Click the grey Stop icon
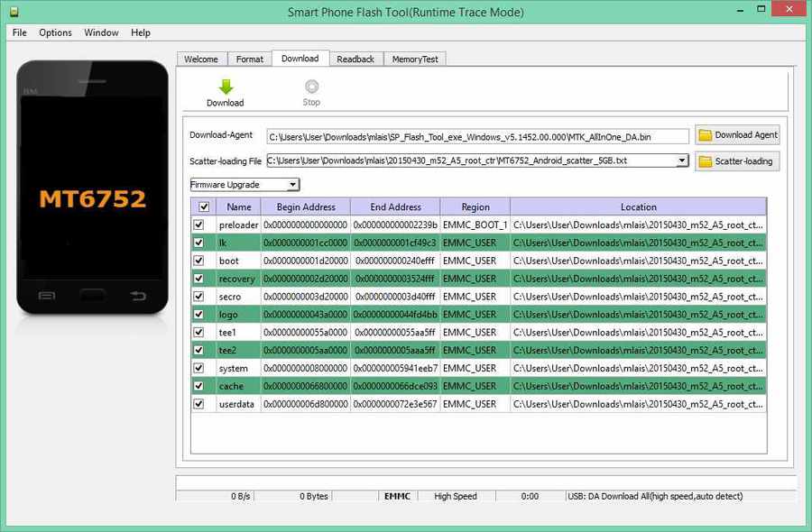The image size is (812, 532). coord(311,86)
